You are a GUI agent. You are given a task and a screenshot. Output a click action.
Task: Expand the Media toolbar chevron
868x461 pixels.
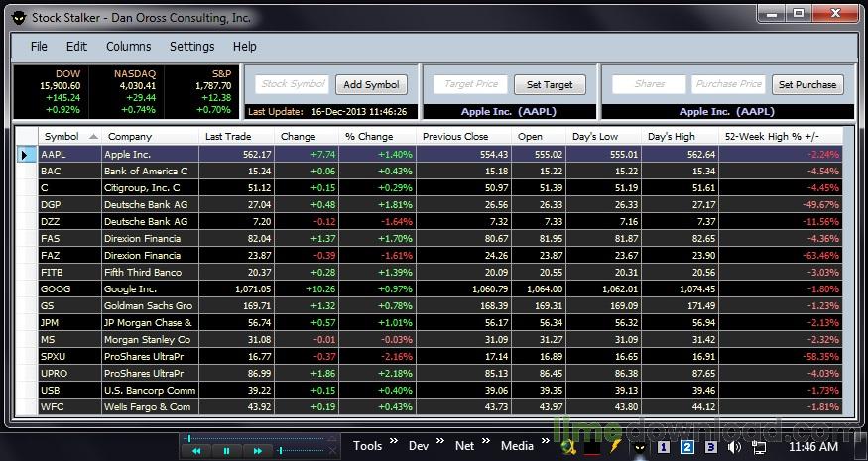[548, 441]
